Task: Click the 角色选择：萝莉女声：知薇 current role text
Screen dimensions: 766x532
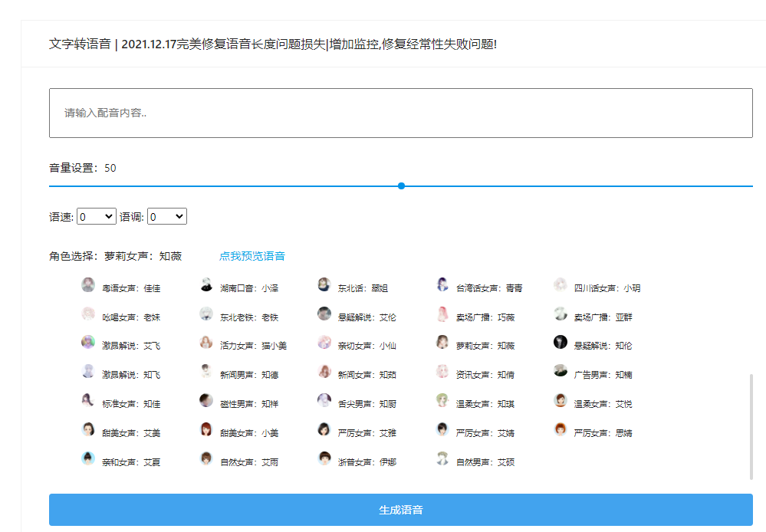Action: [x=115, y=256]
